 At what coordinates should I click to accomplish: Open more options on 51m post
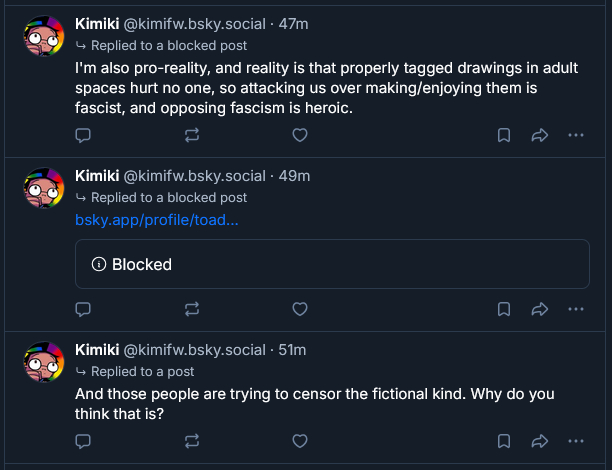(x=575, y=440)
